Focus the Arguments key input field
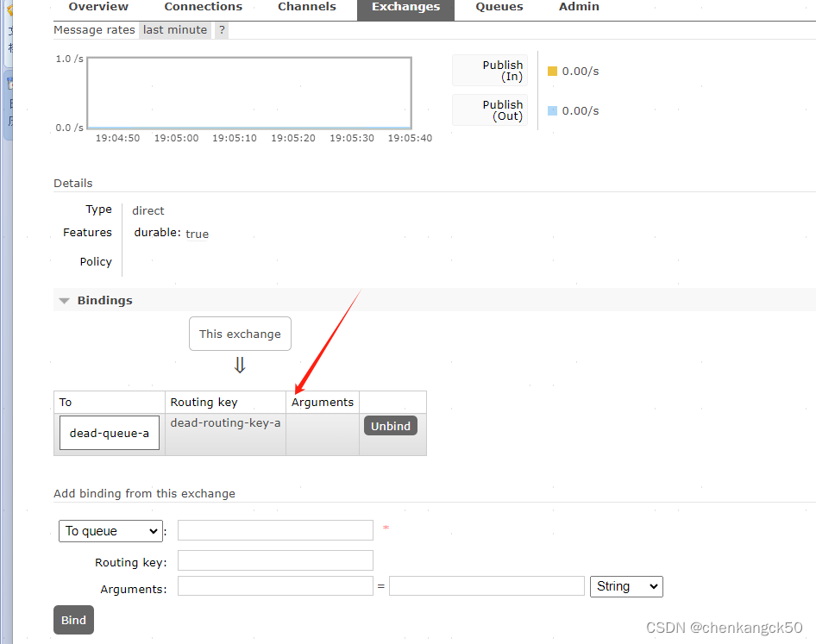 click(x=275, y=586)
